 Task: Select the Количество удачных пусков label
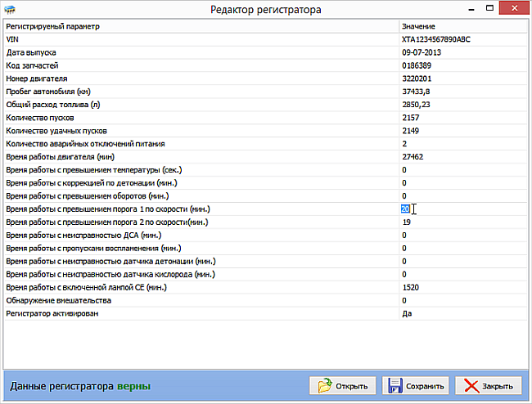coord(56,131)
